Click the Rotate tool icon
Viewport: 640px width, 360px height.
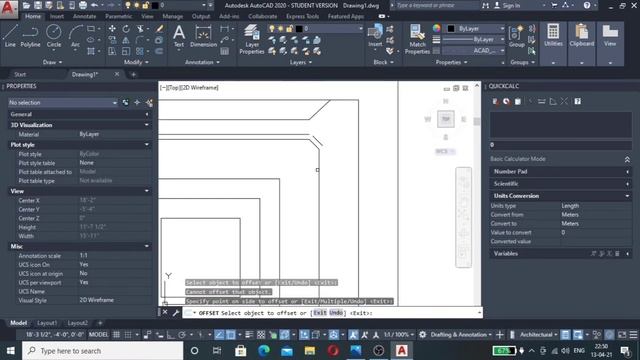click(126, 29)
